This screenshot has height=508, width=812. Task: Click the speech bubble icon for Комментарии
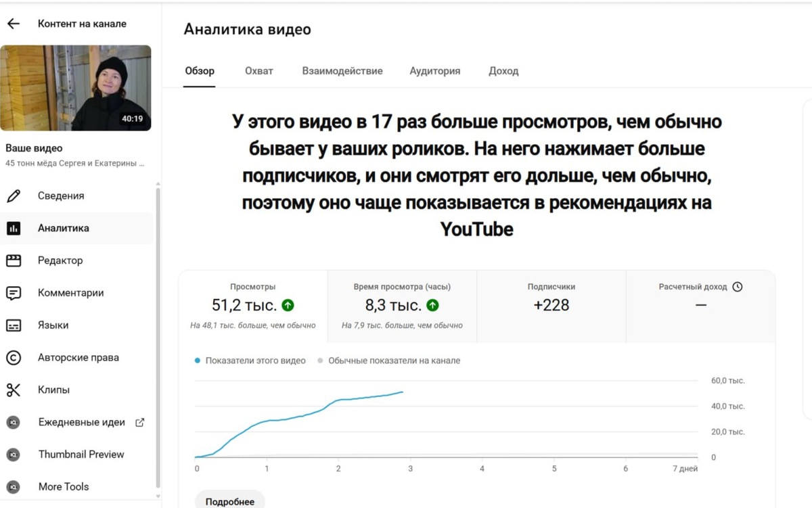pyautogui.click(x=14, y=293)
